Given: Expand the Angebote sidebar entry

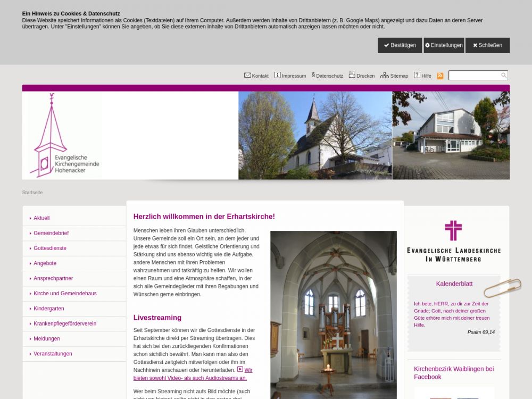Looking at the screenshot, I should click(45, 263).
